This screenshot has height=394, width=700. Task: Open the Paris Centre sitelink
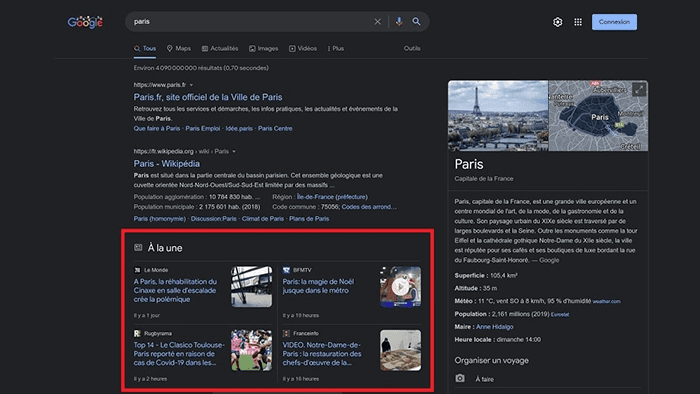click(275, 129)
